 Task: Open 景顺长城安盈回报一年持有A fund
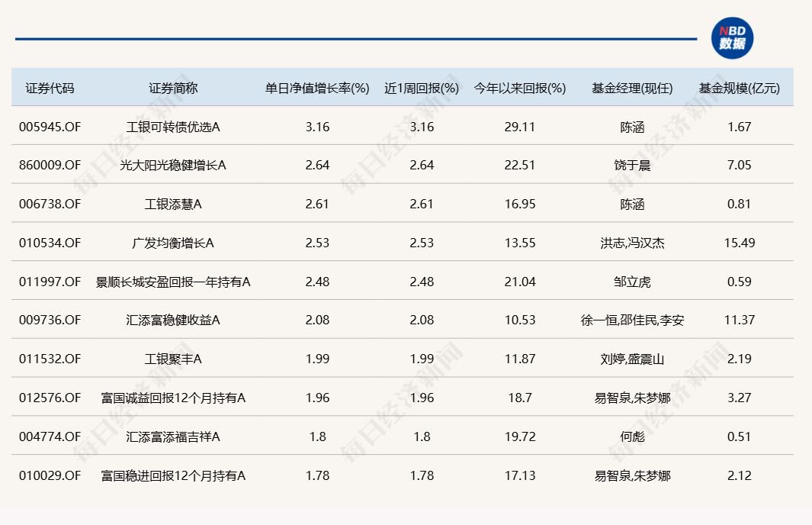tap(173, 282)
